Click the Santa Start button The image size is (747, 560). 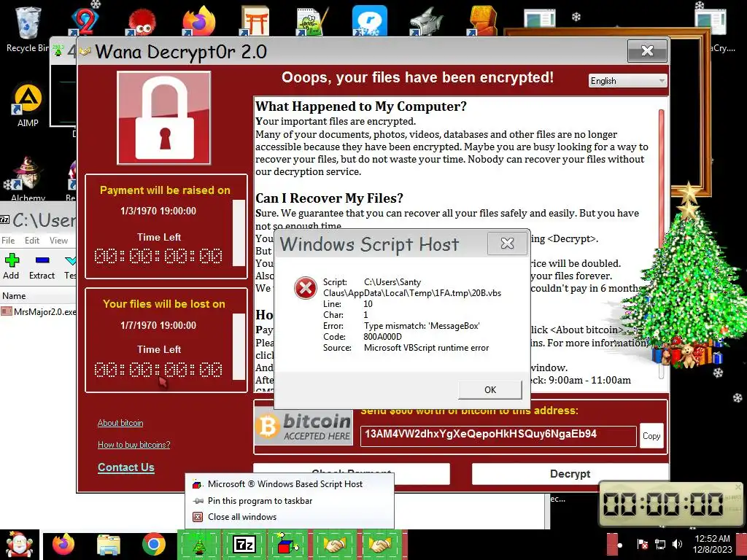pos(19,545)
